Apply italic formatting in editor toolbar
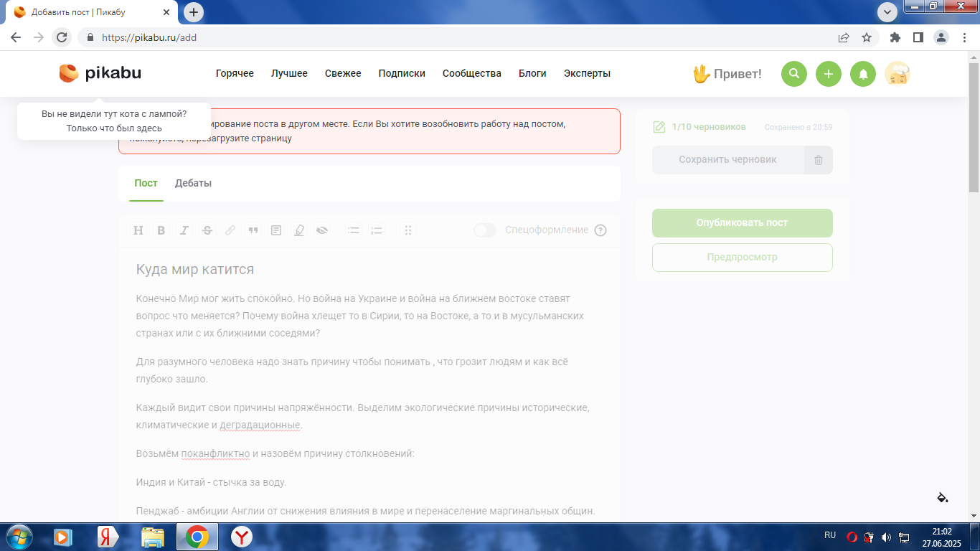This screenshot has width=980, height=551. [x=184, y=230]
